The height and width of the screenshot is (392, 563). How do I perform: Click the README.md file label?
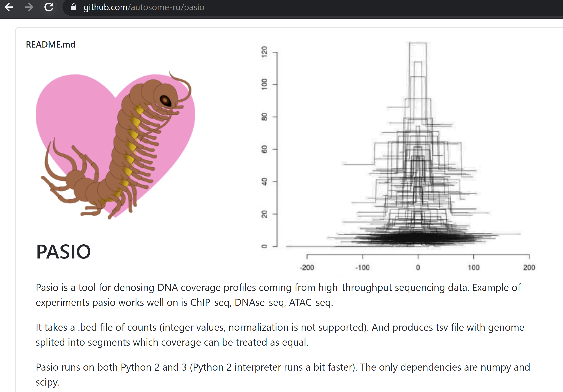pos(50,45)
